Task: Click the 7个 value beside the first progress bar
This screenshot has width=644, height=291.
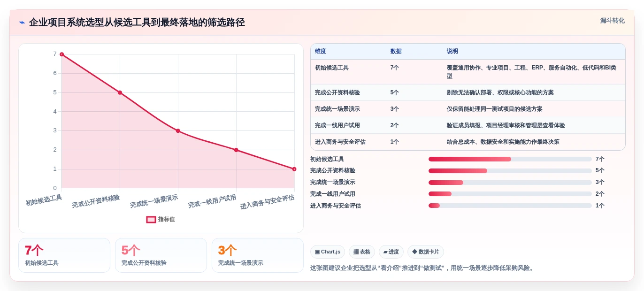Action: click(600, 159)
